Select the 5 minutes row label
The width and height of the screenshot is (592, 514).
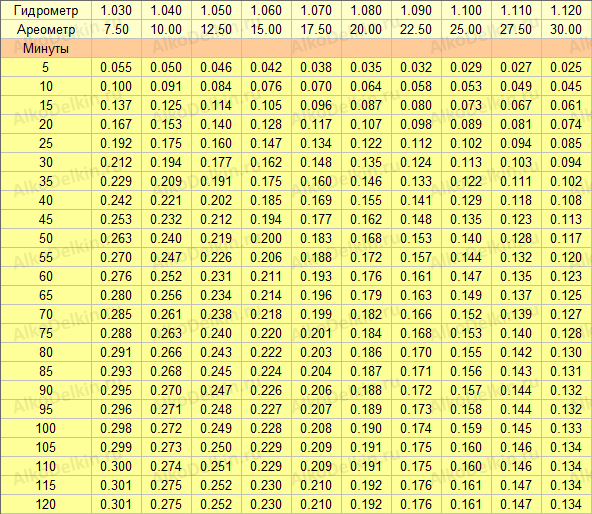coord(46,67)
